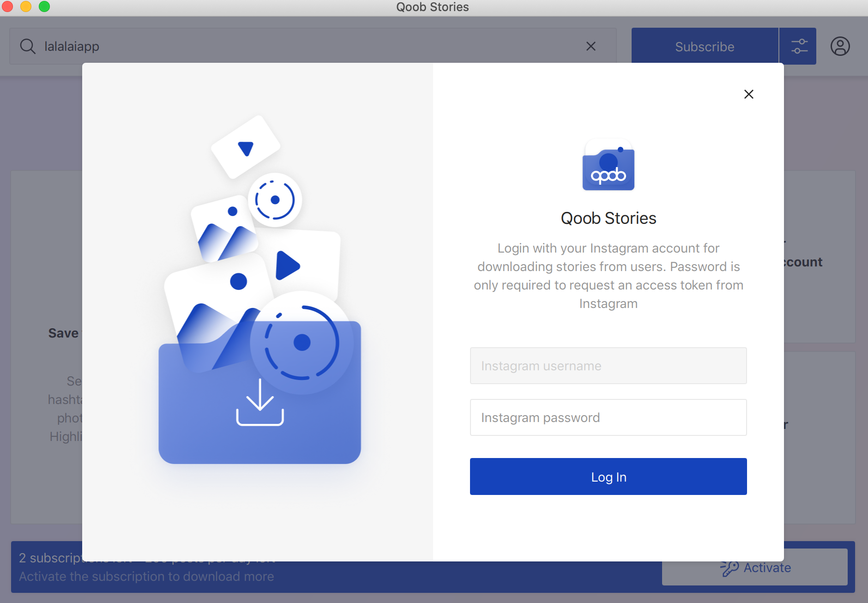The height and width of the screenshot is (603, 868).
Task: Clear the lalalaiapp search text
Action: pos(591,46)
